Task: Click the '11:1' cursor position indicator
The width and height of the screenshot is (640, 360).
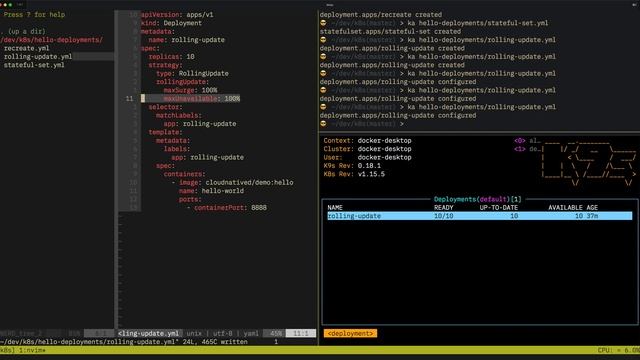Action: pyautogui.click(x=301, y=333)
